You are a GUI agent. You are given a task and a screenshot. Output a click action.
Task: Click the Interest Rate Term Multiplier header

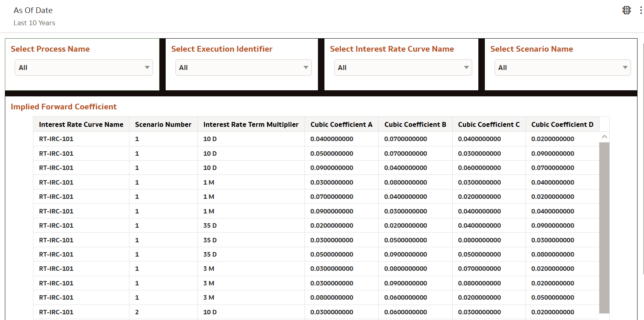click(x=251, y=124)
